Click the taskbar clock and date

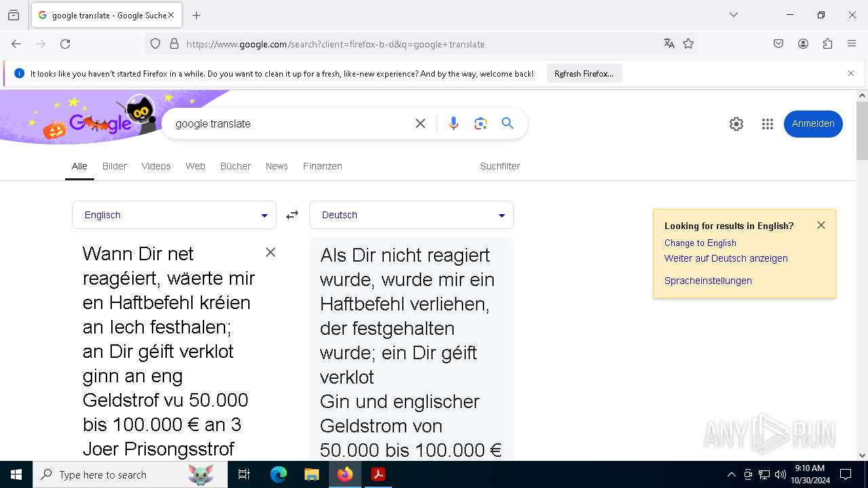tap(810, 474)
